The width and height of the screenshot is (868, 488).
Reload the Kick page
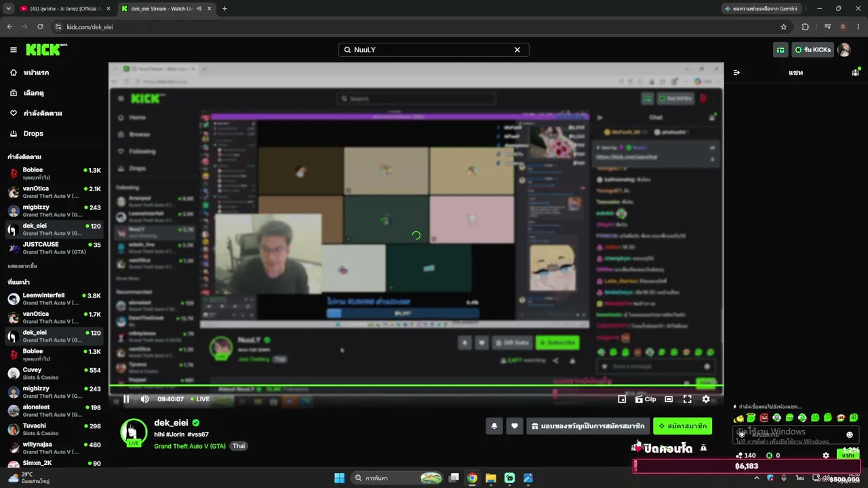[x=40, y=26]
